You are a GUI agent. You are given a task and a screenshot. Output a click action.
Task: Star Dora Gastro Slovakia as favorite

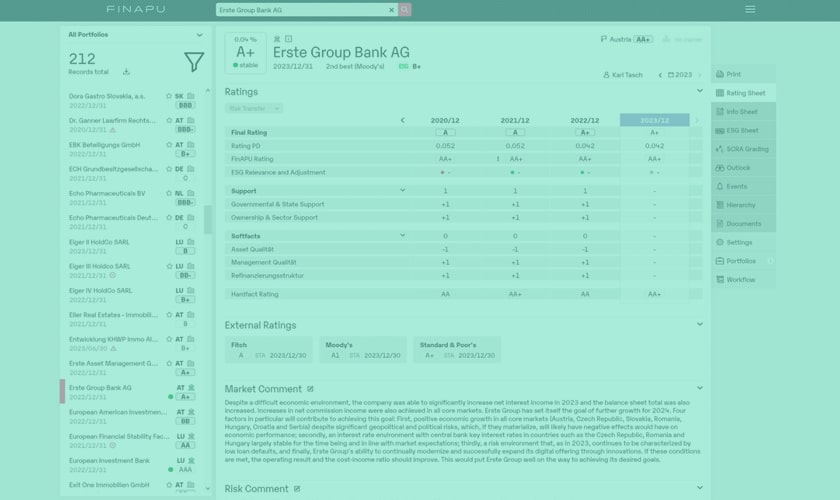(169, 96)
